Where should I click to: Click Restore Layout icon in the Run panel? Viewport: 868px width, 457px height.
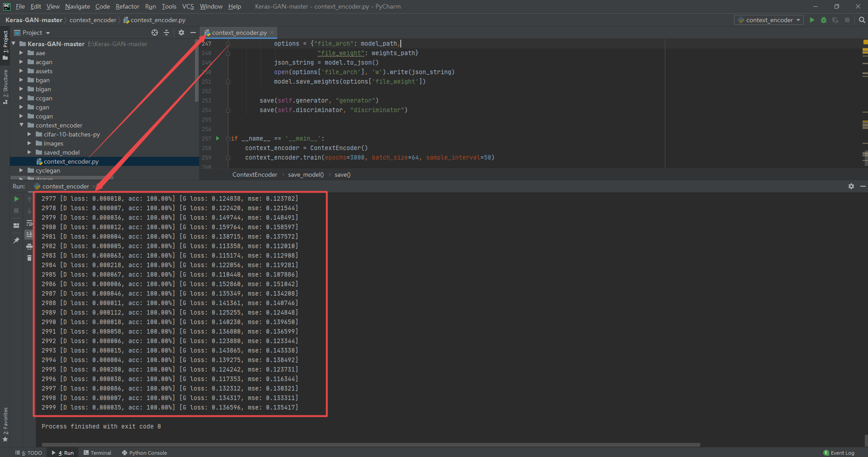click(x=16, y=225)
